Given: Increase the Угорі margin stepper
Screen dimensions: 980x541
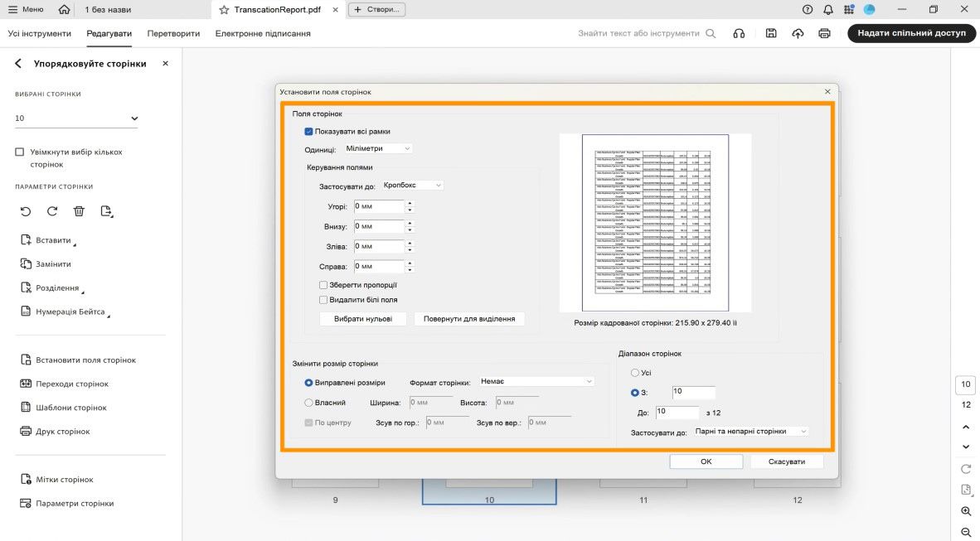Looking at the screenshot, I should pos(410,203).
